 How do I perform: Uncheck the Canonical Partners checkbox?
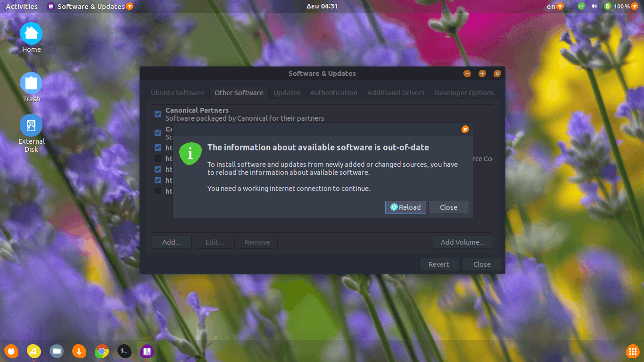point(158,114)
